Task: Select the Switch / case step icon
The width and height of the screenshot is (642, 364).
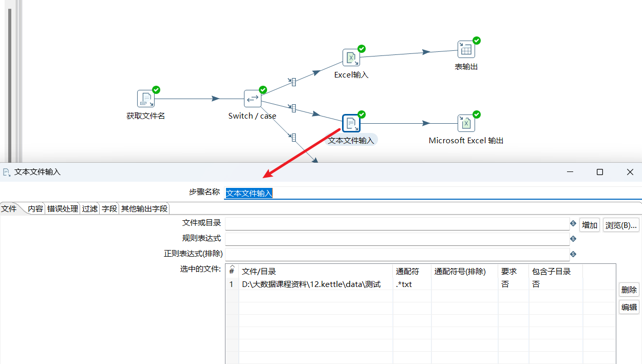Action: [253, 99]
